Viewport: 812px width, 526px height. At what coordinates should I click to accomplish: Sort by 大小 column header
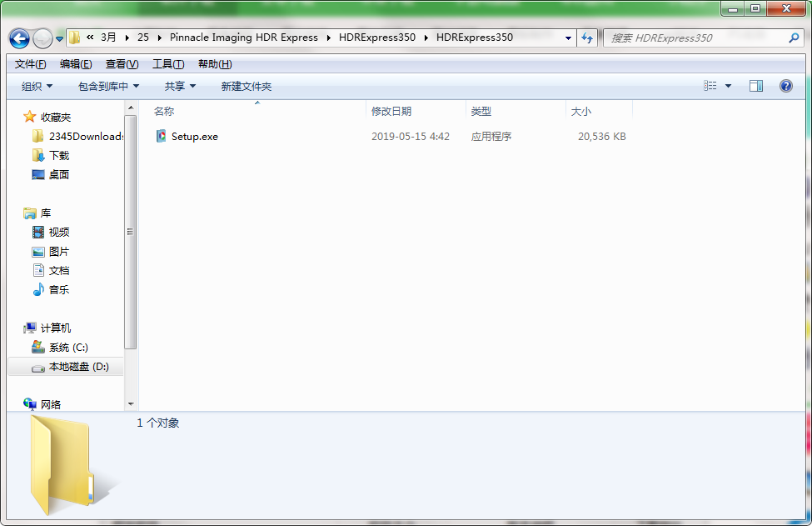click(x=599, y=111)
